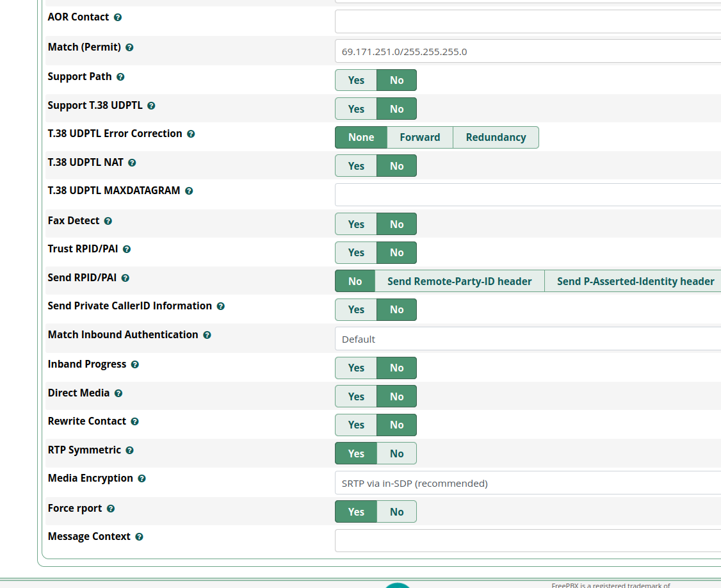Select Forward error correction option
The width and height of the screenshot is (721, 588).
coord(419,137)
